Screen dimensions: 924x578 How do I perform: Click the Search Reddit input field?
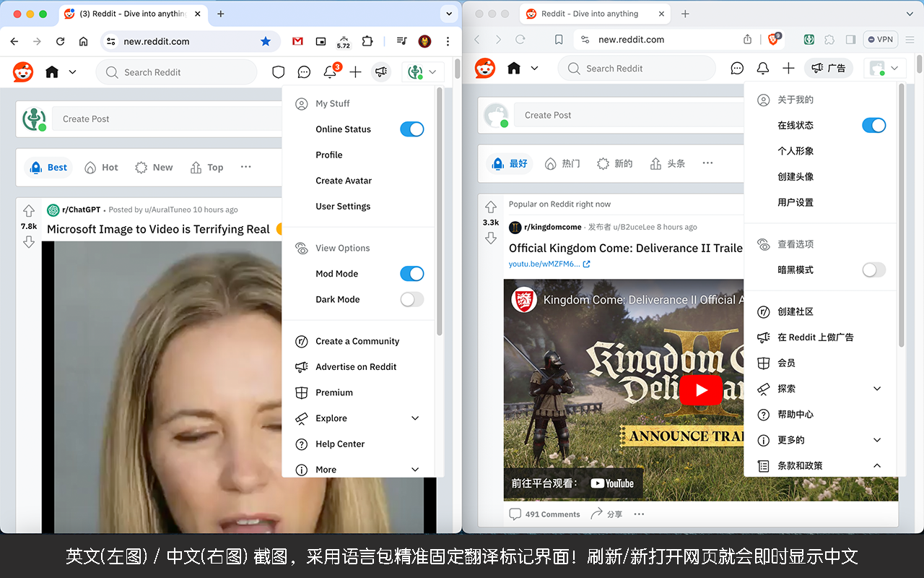pyautogui.click(x=177, y=72)
